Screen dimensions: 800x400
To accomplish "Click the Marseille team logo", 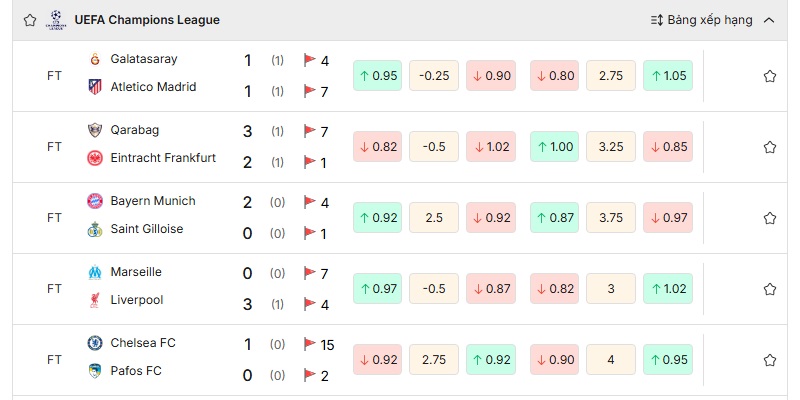I will point(95,272).
